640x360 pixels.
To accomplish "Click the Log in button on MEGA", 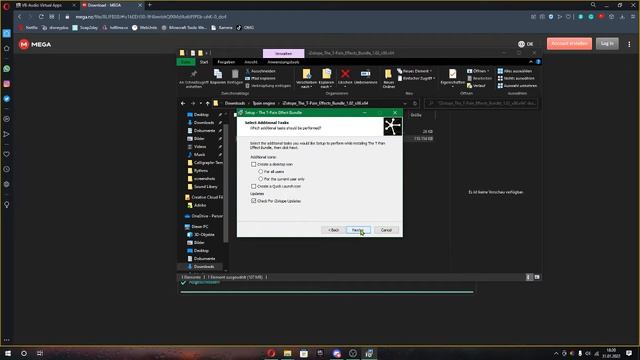I will point(607,43).
